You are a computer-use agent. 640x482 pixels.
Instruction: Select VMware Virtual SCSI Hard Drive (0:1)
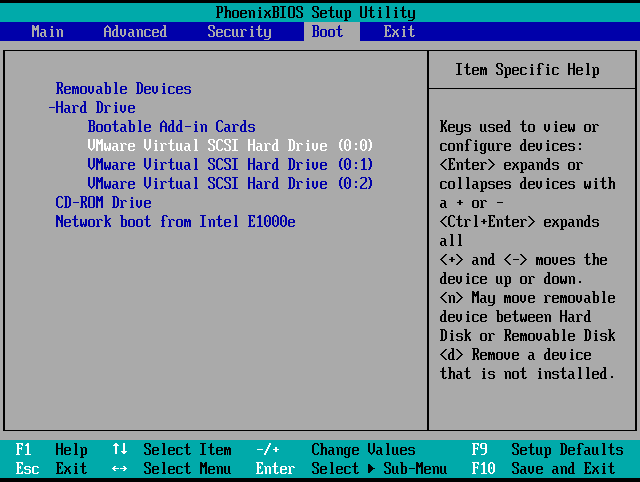coord(230,164)
